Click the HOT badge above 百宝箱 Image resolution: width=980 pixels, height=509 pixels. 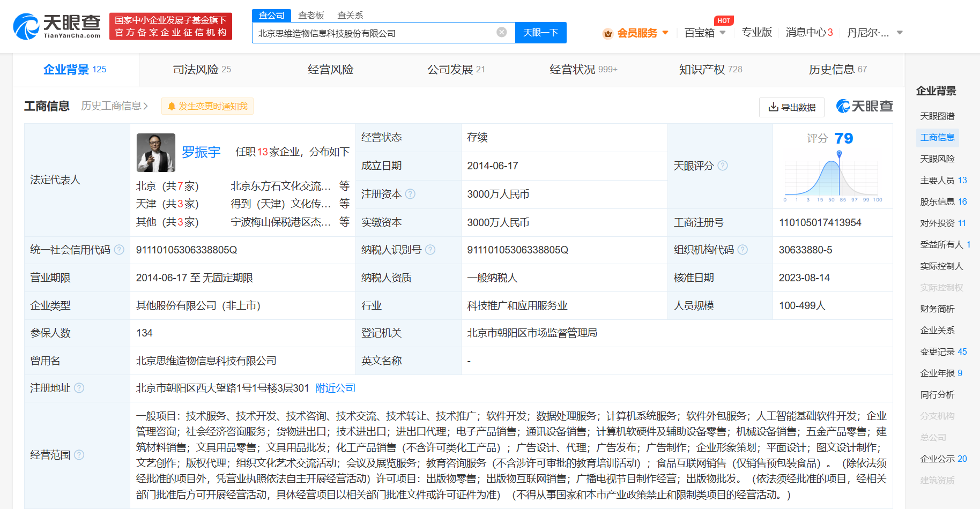[724, 21]
